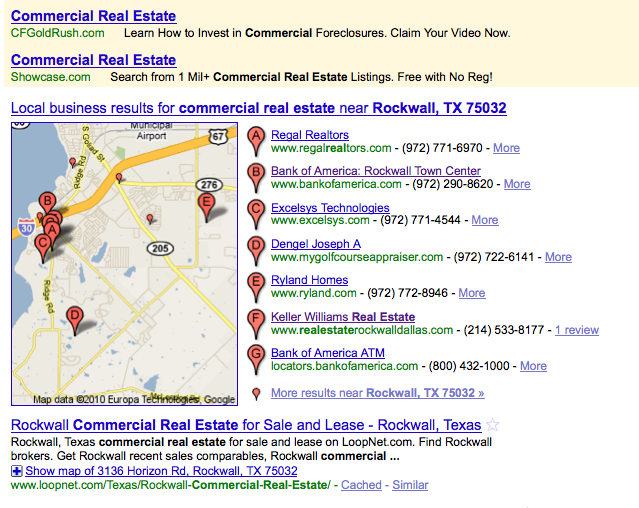Click phone number (972) 771-6970
The width and height of the screenshot is (639, 508).
click(442, 148)
